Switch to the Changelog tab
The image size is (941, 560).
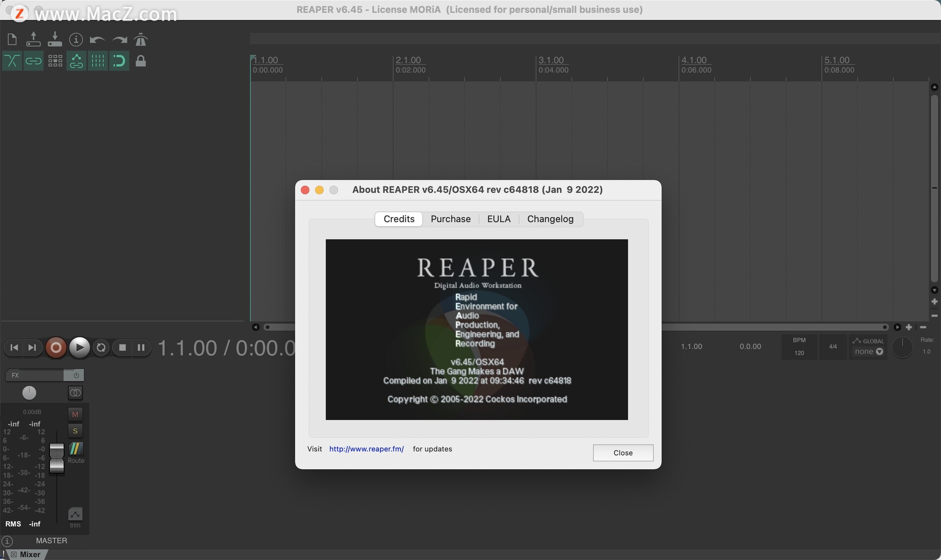point(550,219)
